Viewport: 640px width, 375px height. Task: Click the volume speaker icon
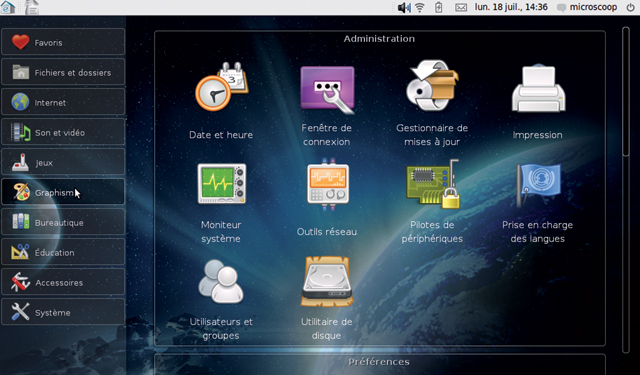(x=404, y=7)
